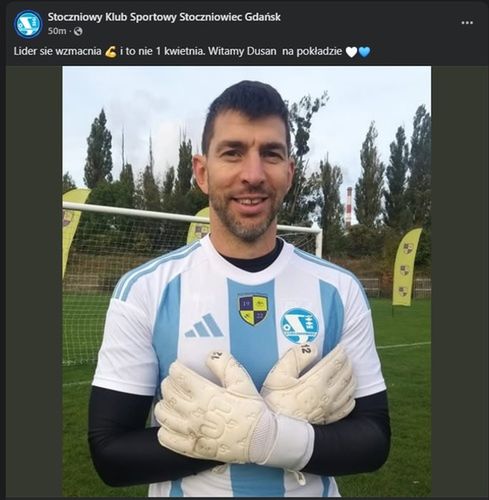Click the dark margin left of photo
489x500 pixels.
[34, 281]
